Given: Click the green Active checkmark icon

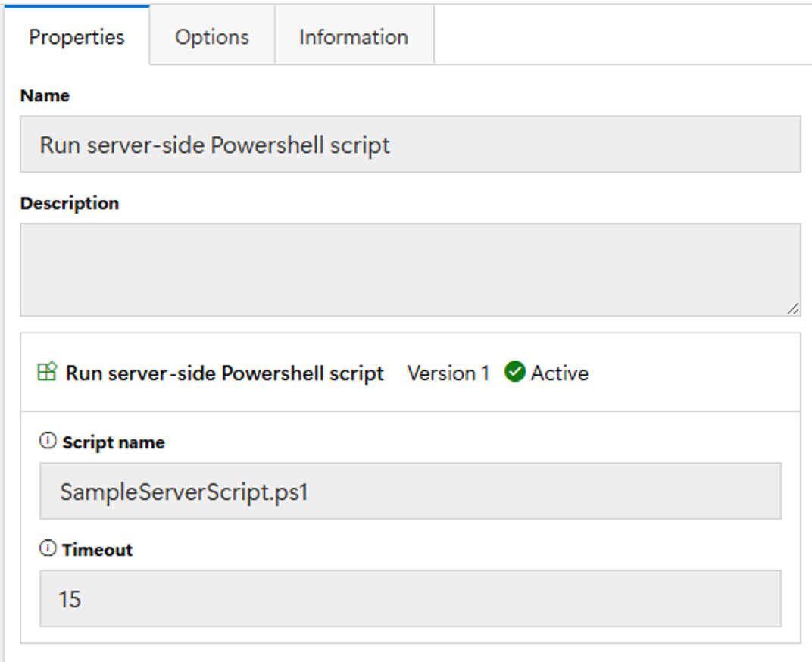Looking at the screenshot, I should pyautogui.click(x=515, y=373).
